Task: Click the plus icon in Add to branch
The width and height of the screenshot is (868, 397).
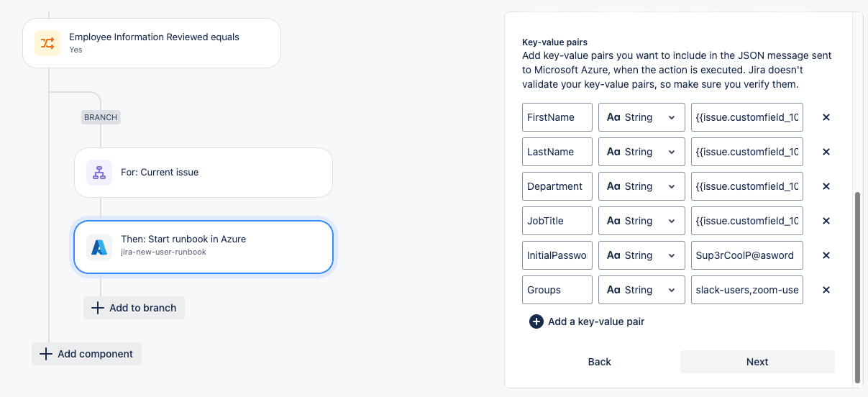Action: [98, 308]
